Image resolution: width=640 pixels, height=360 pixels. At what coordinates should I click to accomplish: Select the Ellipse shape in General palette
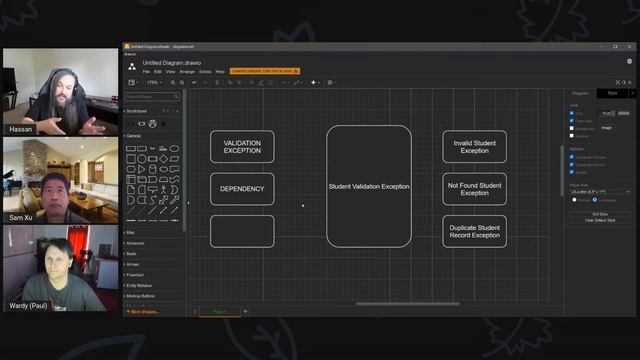click(x=174, y=149)
